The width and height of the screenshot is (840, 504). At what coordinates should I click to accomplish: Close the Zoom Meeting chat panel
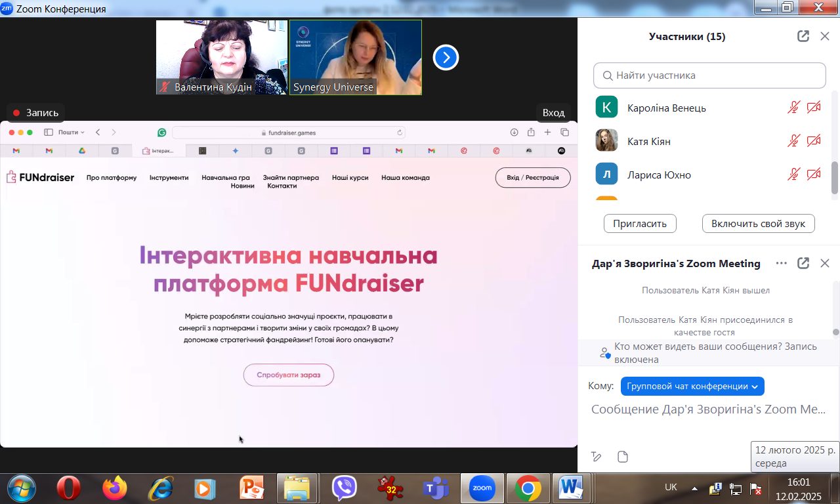tap(825, 263)
